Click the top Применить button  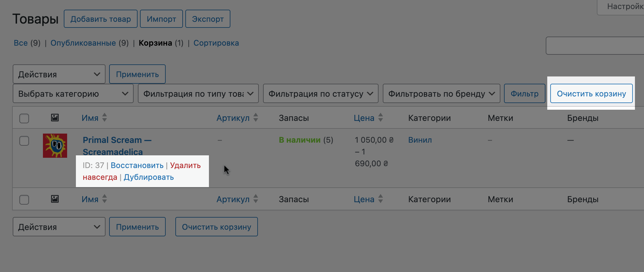pos(137,74)
